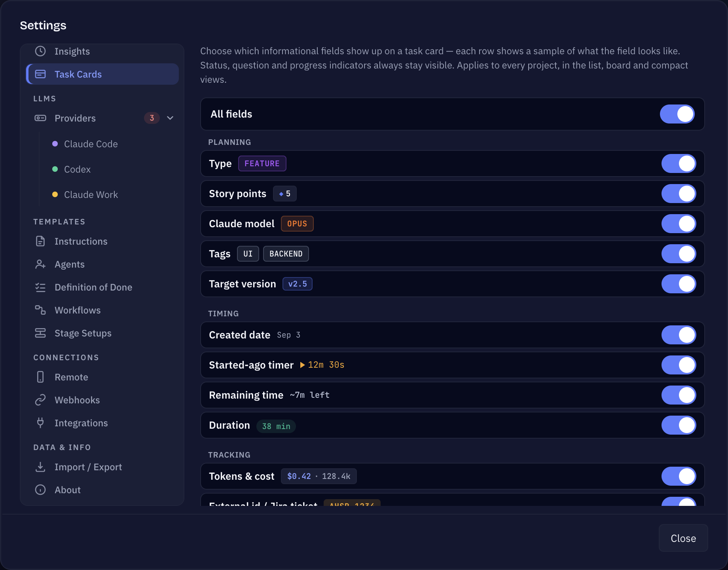Click the Task Cards card icon
The height and width of the screenshot is (570, 728).
click(40, 74)
